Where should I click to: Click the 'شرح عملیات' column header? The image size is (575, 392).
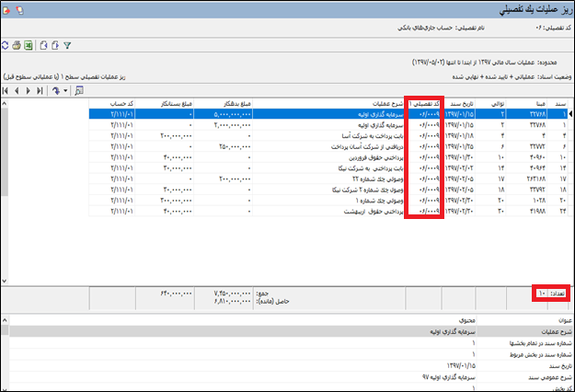374,104
